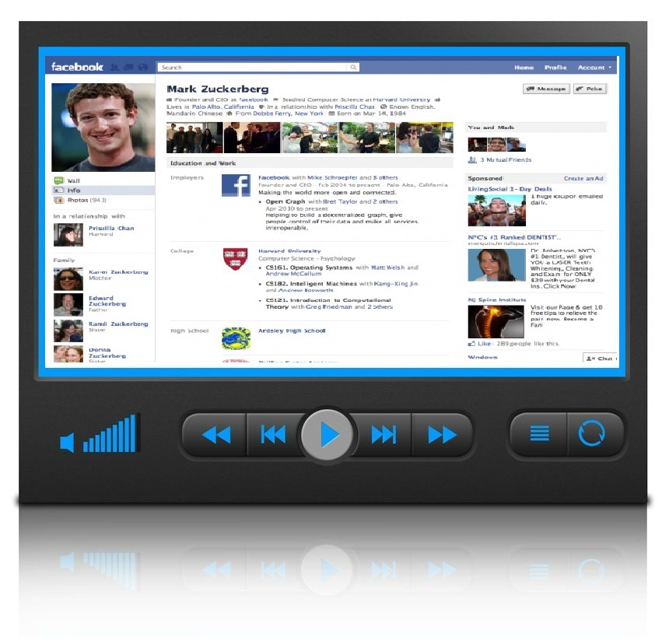Open the Account dropdown menu
The height and width of the screenshot is (644, 669).
[594, 68]
